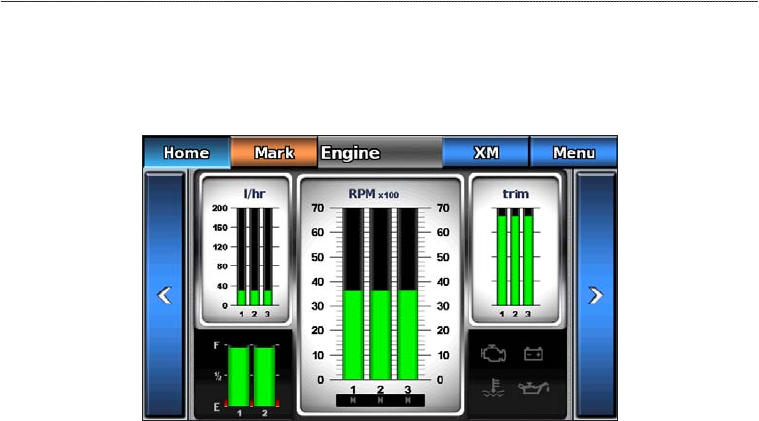
Task: Tap the 200 label on l/hr scale
Action: (220, 208)
